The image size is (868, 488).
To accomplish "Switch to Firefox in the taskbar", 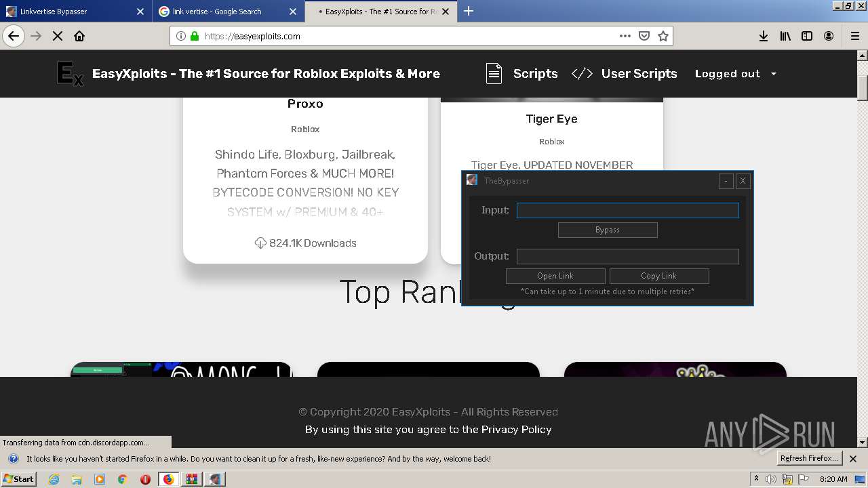I will 168,479.
